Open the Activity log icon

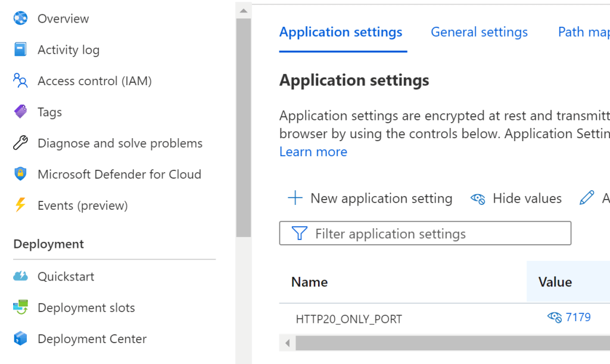coord(20,49)
